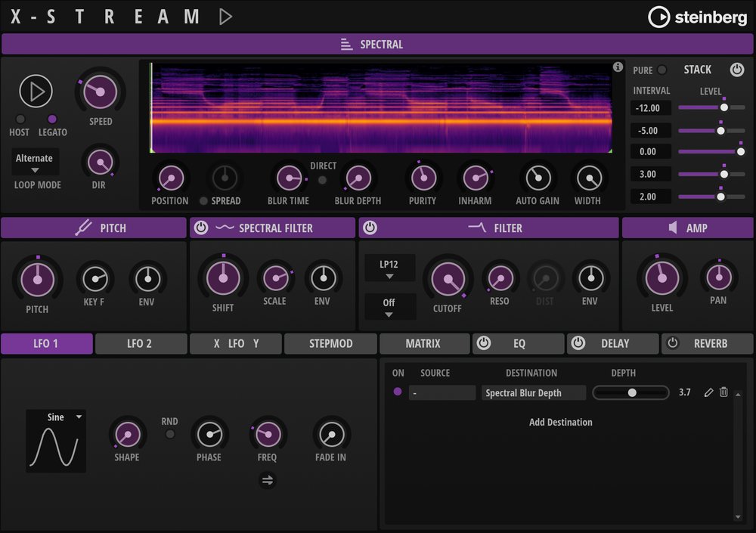Click the play triangle next to X-STREAM title
The image size is (756, 533).
point(225,17)
